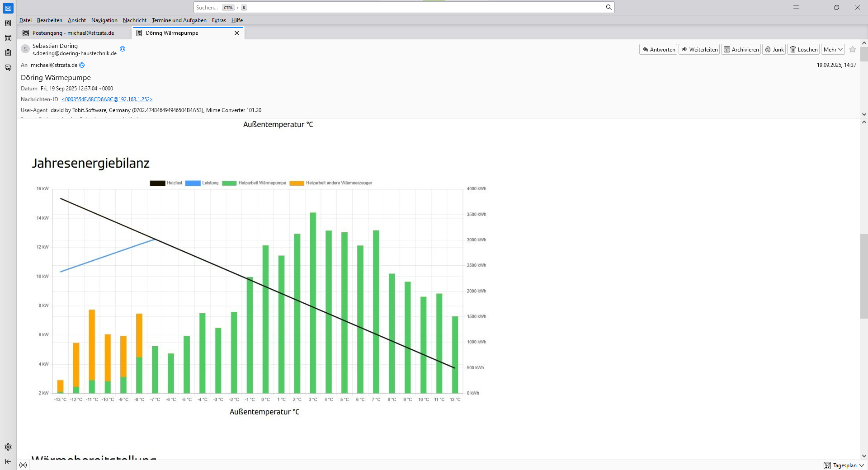
Task: Open the hamburger application menu
Action: 796,7
